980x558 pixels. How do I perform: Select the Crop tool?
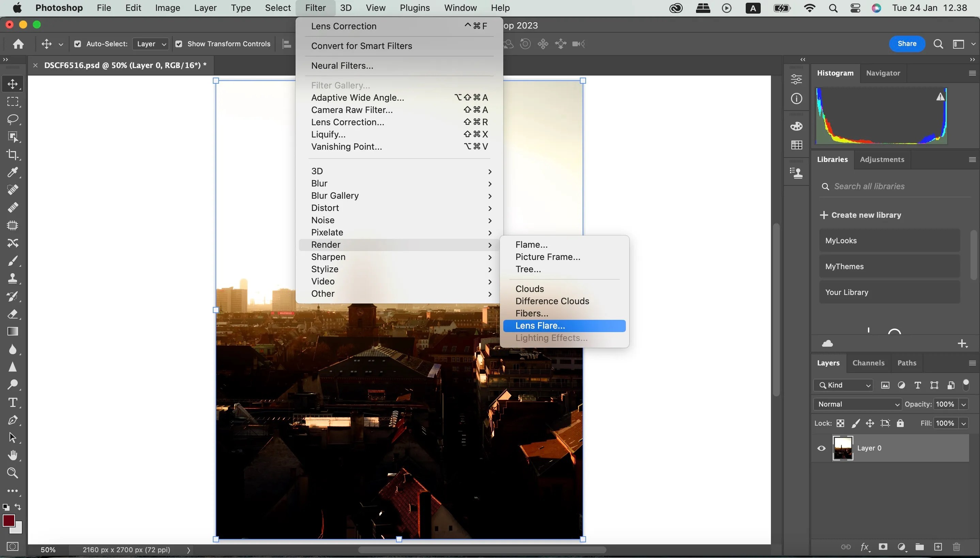[13, 154]
